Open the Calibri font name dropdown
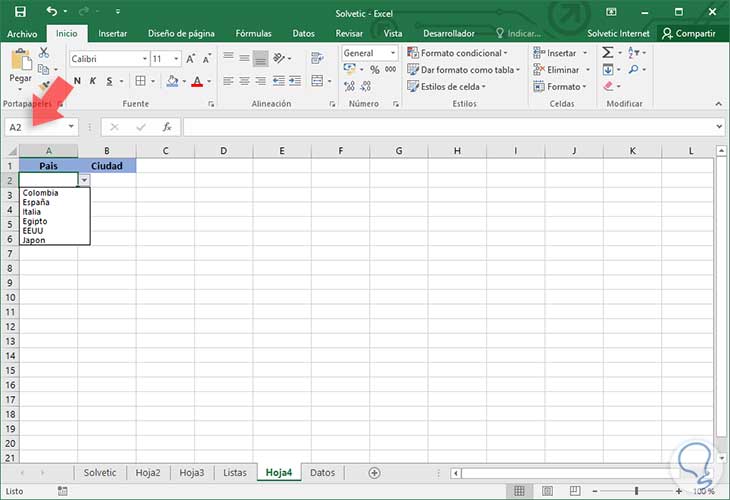730x500 pixels. pos(145,59)
